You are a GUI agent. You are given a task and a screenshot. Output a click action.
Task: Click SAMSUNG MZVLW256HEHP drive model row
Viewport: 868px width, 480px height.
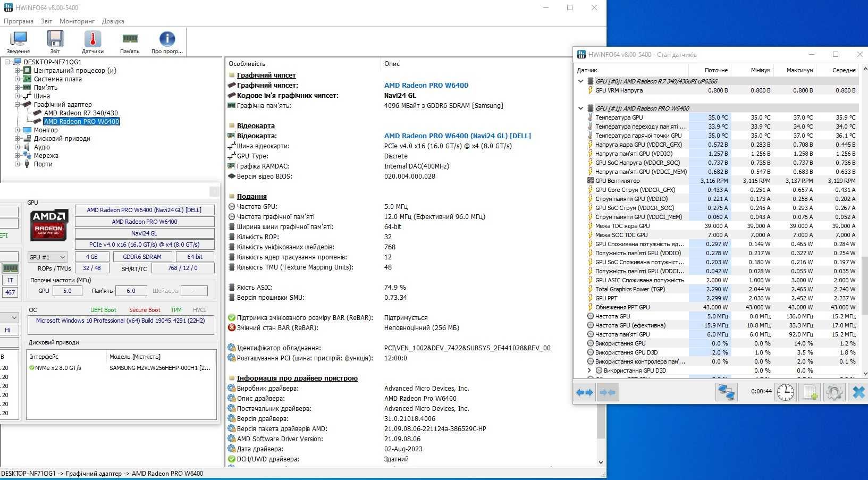click(160, 368)
